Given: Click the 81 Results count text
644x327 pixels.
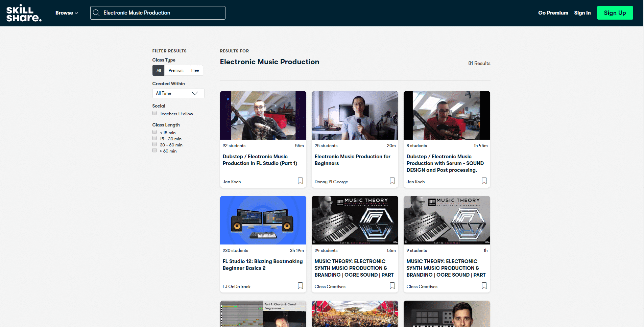Looking at the screenshot, I should click(x=479, y=63).
